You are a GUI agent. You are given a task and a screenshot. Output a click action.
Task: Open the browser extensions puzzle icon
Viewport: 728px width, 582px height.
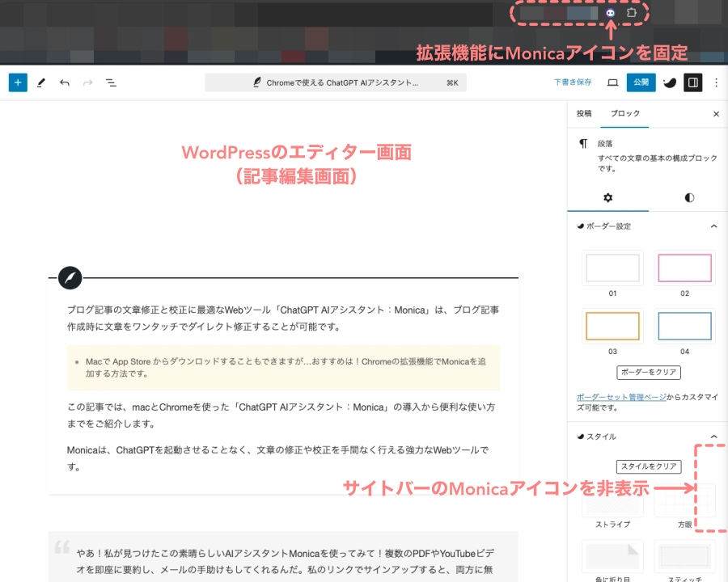[x=633, y=13]
